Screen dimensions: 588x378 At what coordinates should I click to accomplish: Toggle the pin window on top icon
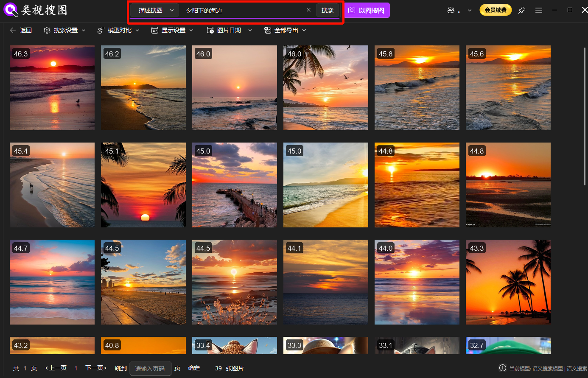[521, 10]
